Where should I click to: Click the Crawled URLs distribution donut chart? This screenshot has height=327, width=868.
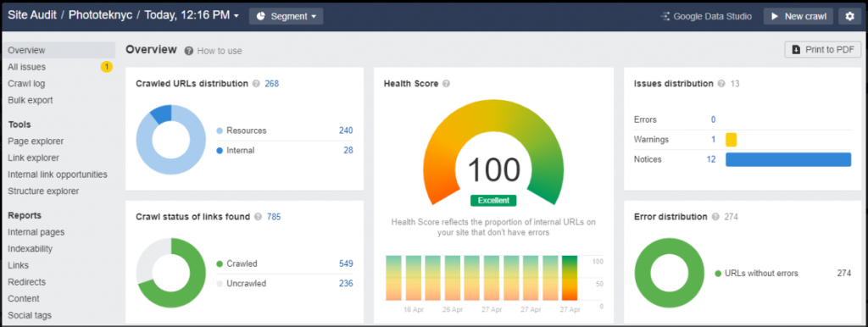[x=171, y=140]
